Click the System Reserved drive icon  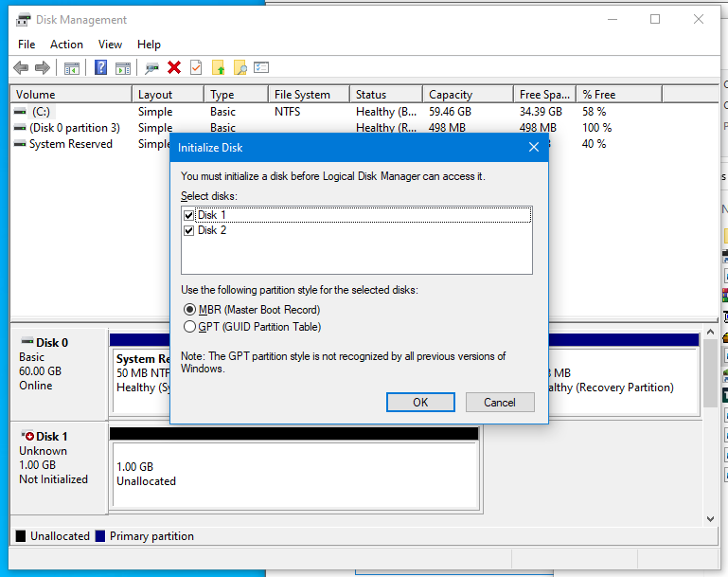point(20,144)
